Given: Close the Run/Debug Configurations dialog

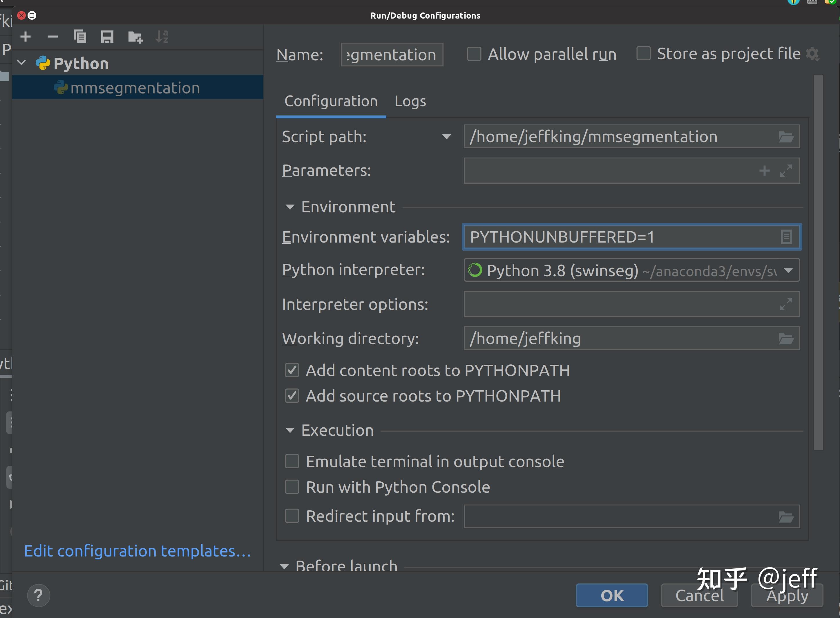Looking at the screenshot, I should [x=21, y=15].
